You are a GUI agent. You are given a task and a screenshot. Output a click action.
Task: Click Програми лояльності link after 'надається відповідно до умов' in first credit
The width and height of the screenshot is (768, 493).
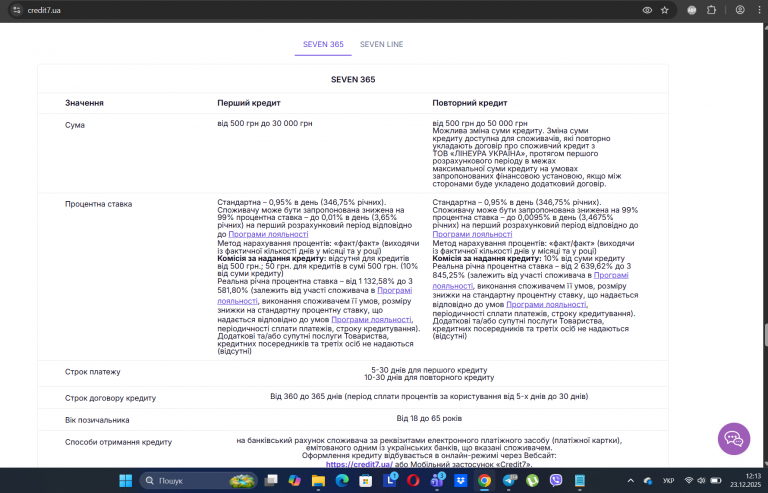[372, 320]
